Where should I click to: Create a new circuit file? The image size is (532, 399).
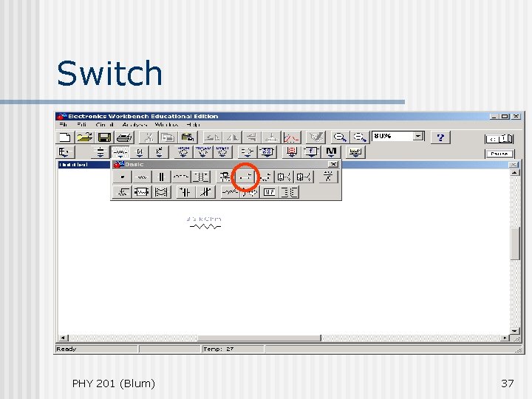coord(65,137)
